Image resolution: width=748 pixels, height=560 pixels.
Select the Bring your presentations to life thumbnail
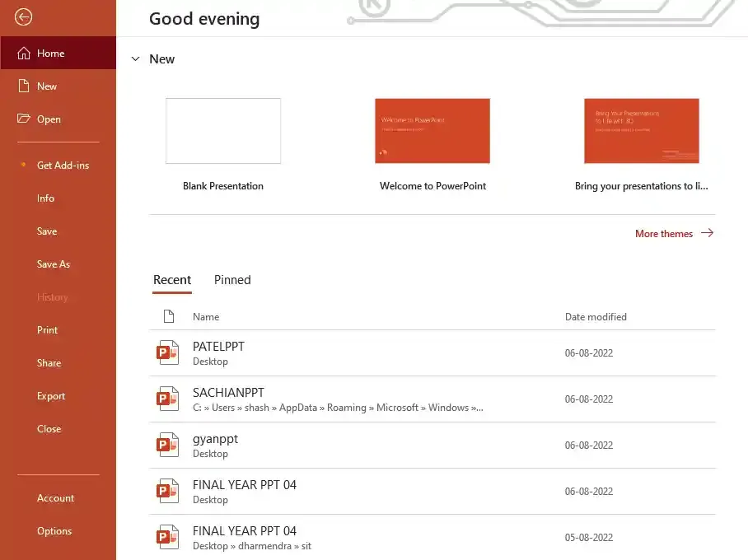pos(642,131)
